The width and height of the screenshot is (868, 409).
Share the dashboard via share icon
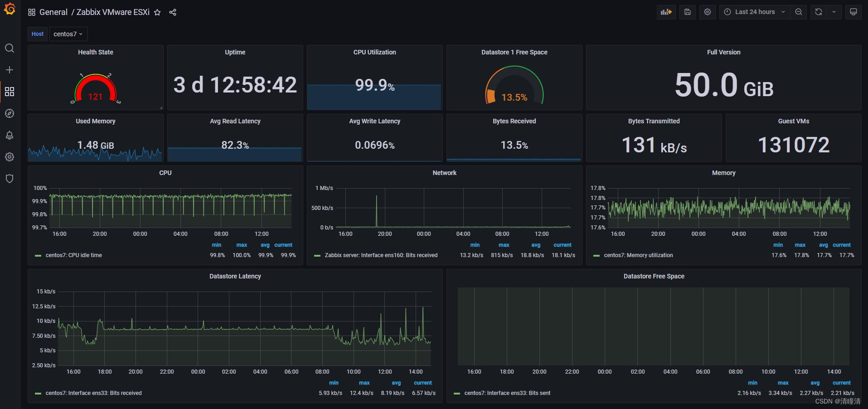tap(173, 12)
